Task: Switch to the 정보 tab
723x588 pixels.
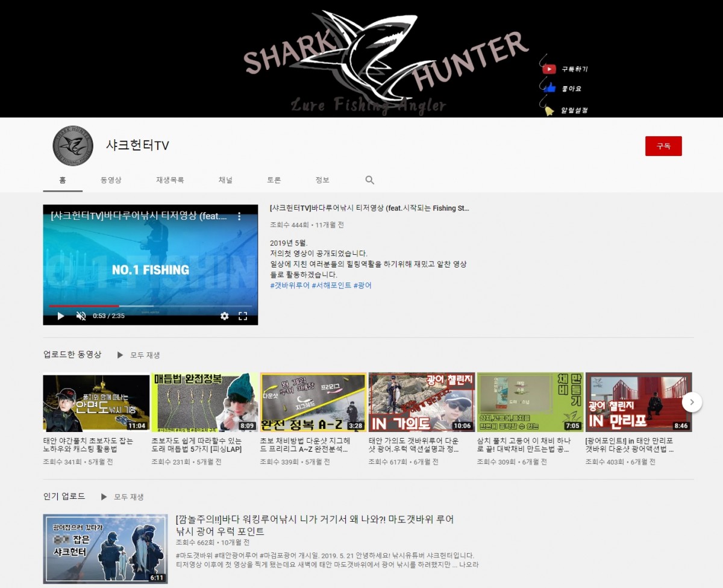Action: (322, 180)
